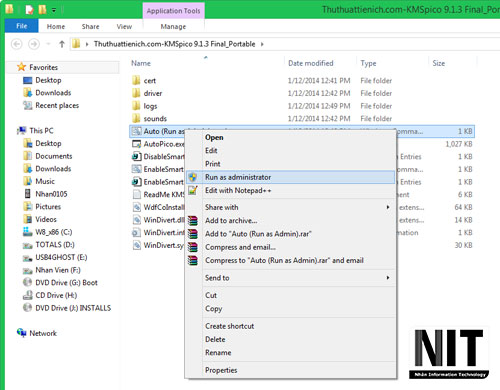Select Add to "Auto (Run as Admin).rar"
Viewport: 500px width, 390px height.
coord(290,234)
